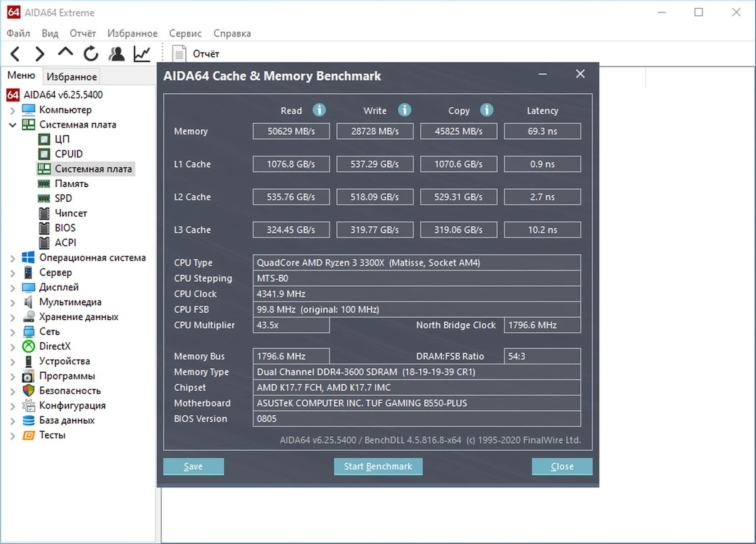Open the user/support toolbar icon
The height and width of the screenshot is (544, 756).
click(x=117, y=54)
